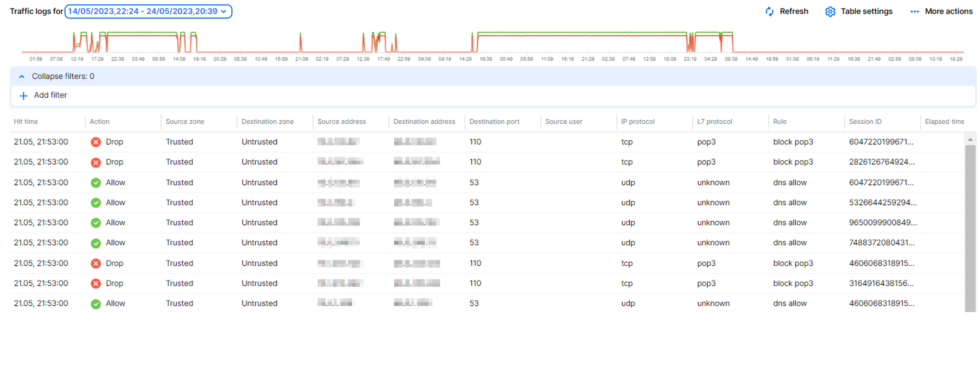Click the red Drop icon for session 2826126764924
980x367 pixels.
[x=96, y=162]
